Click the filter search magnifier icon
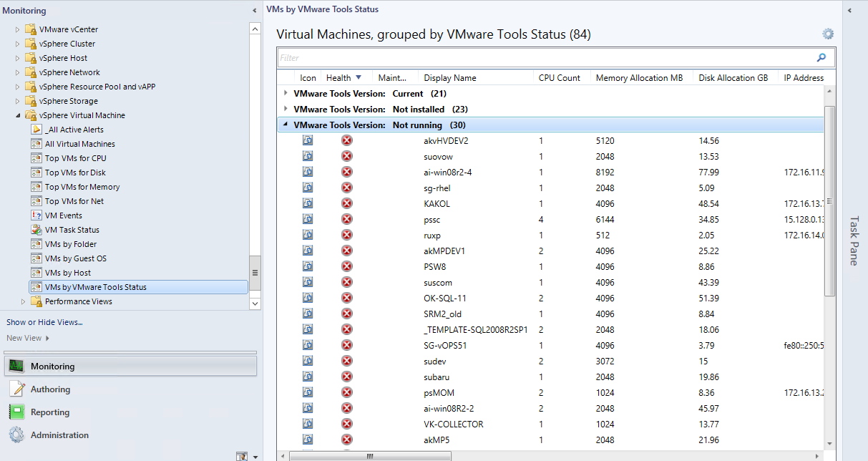Image resolution: width=868 pixels, height=461 pixels. pos(821,57)
